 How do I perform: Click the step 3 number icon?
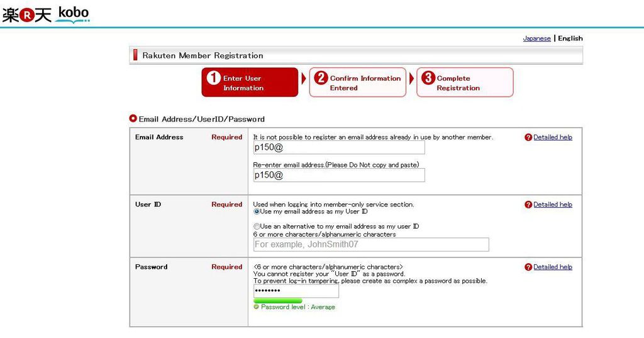(428, 78)
